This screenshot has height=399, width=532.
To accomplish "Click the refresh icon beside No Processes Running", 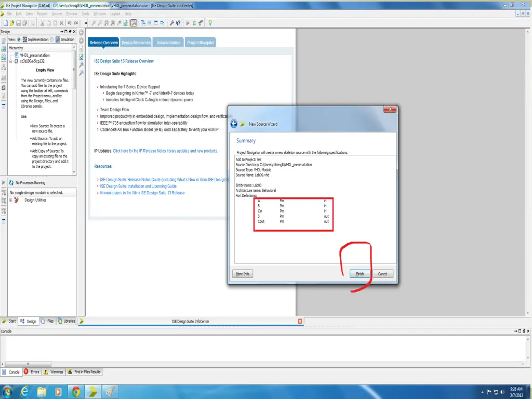I will point(11,182).
